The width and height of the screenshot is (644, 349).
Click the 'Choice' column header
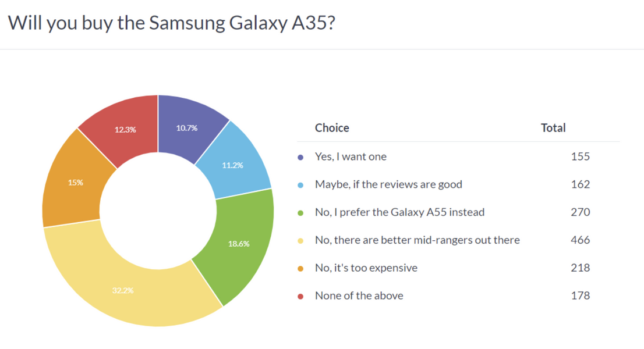pyautogui.click(x=332, y=128)
